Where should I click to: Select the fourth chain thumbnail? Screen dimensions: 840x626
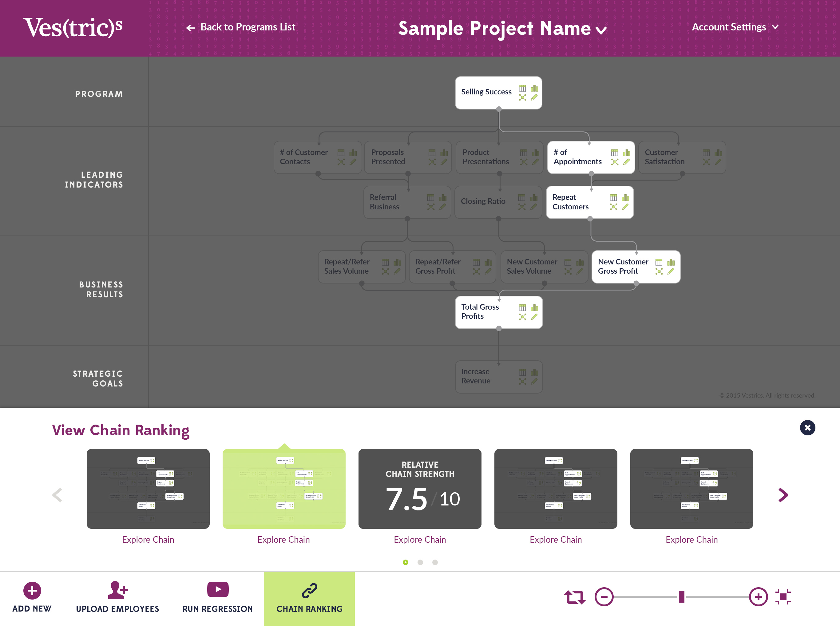(x=556, y=489)
